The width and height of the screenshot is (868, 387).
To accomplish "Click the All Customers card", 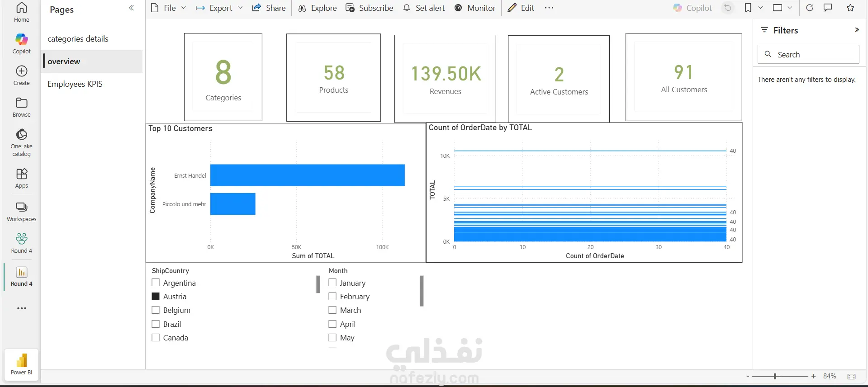I will [x=683, y=77].
